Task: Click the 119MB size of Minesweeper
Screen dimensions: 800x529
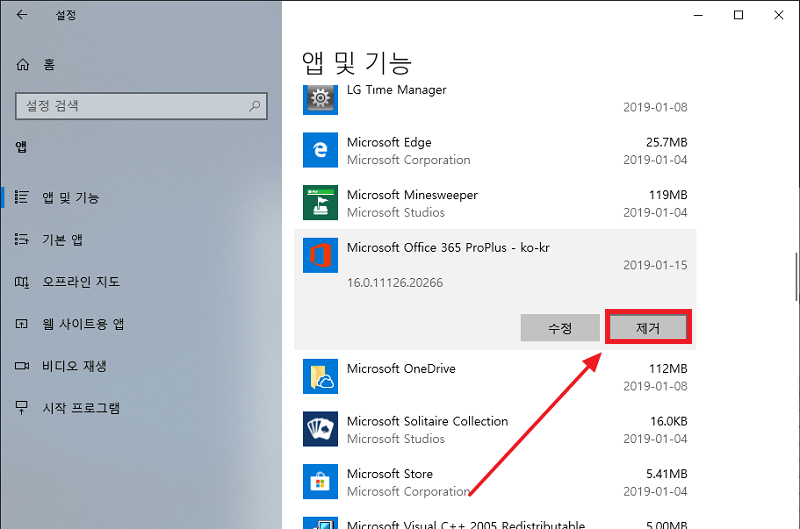Action: [x=668, y=195]
